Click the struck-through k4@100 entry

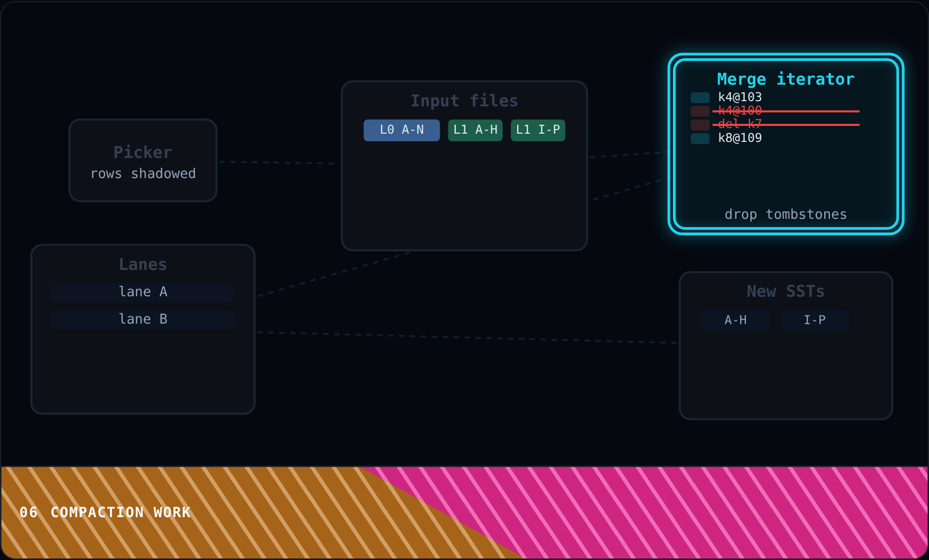(x=740, y=110)
